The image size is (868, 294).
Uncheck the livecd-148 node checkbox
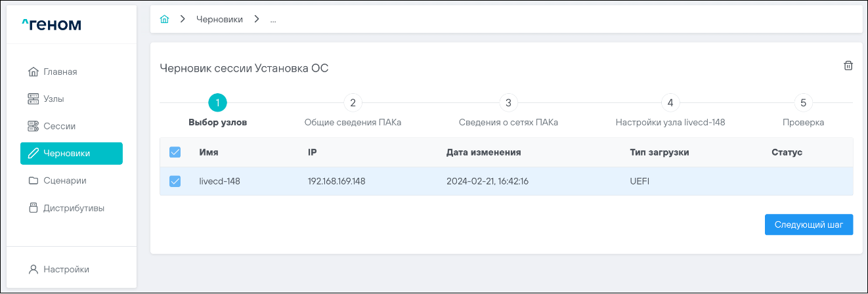(175, 181)
